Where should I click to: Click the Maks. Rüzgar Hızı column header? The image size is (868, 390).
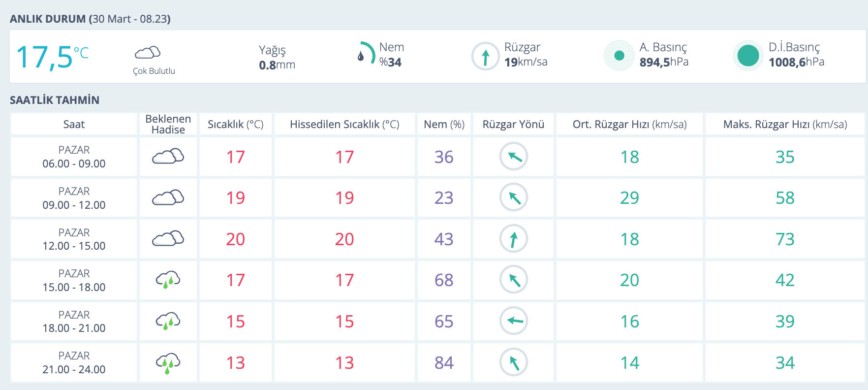click(785, 125)
